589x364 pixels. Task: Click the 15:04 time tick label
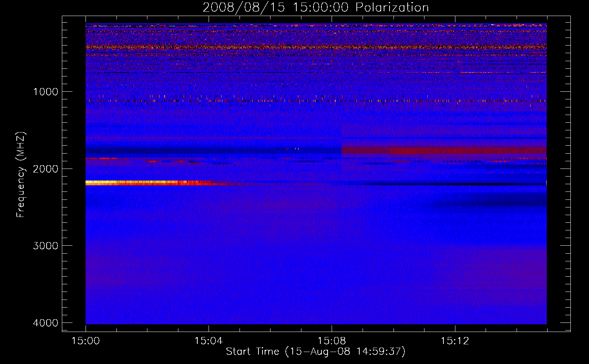pos(209,341)
